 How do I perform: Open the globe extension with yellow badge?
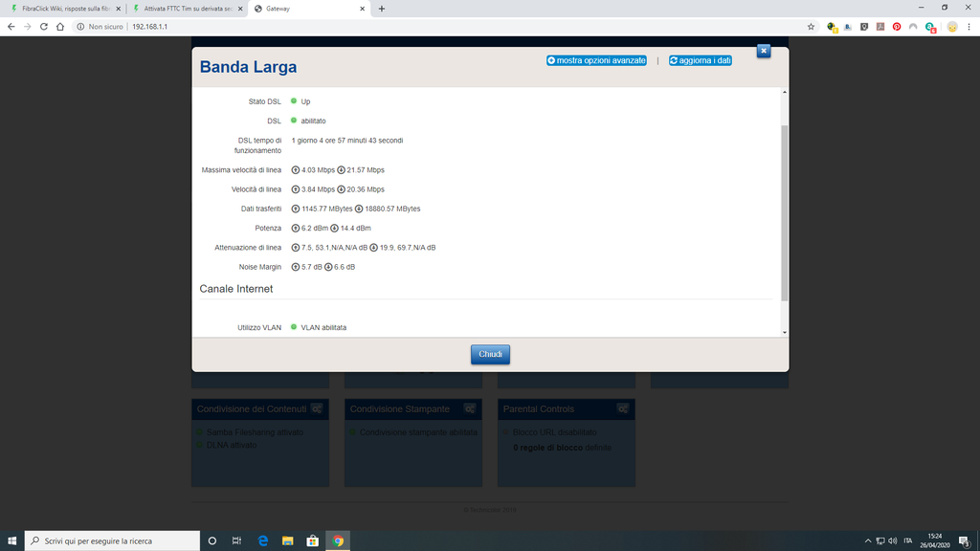[832, 27]
